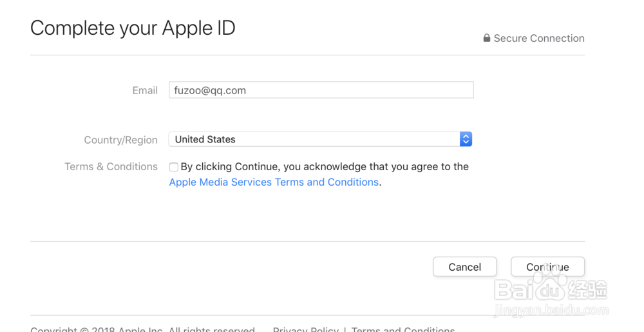Click the Continue button
This screenshot has height=332, width=644.
click(x=547, y=267)
